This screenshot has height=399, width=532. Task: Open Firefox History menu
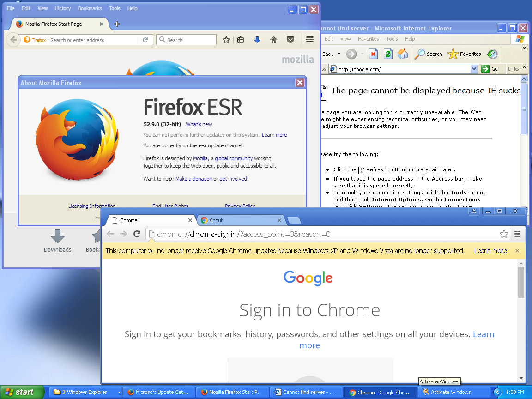(x=63, y=8)
